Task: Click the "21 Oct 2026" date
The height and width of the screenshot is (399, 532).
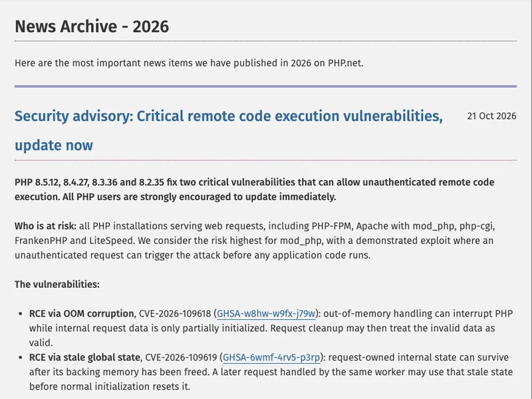Action: [491, 116]
